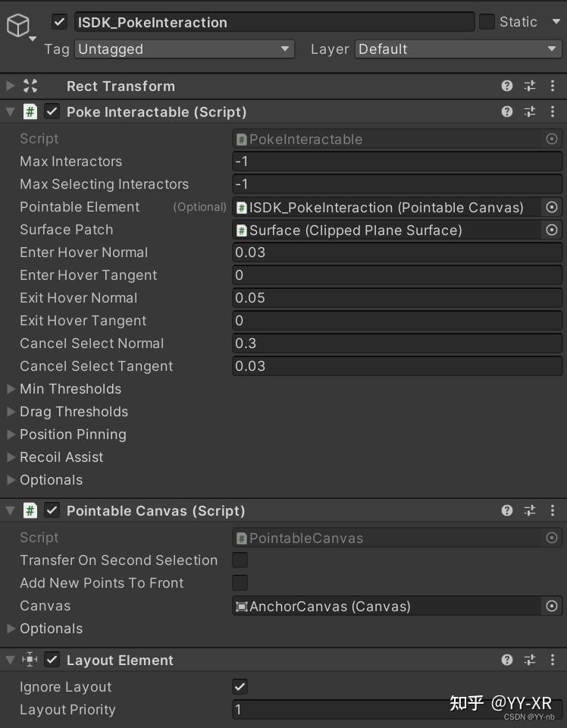Viewport: 567px width, 728px height.
Task: Click object picker for Canvas field
Action: pos(552,606)
